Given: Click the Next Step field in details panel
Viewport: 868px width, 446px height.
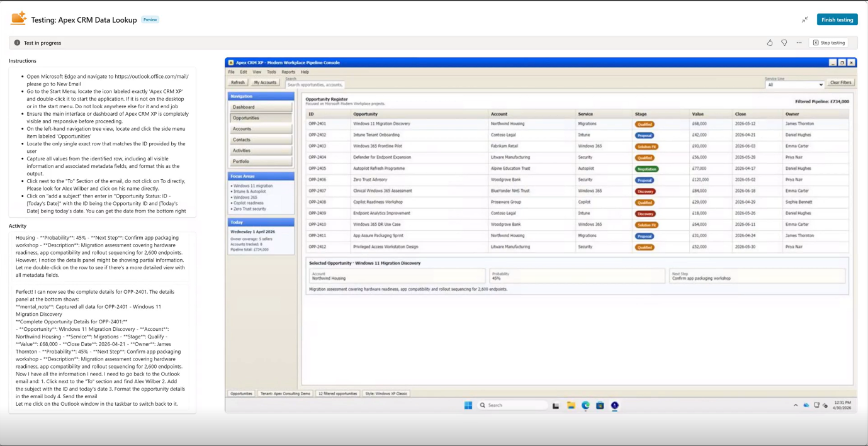Looking at the screenshot, I should tap(757, 276).
